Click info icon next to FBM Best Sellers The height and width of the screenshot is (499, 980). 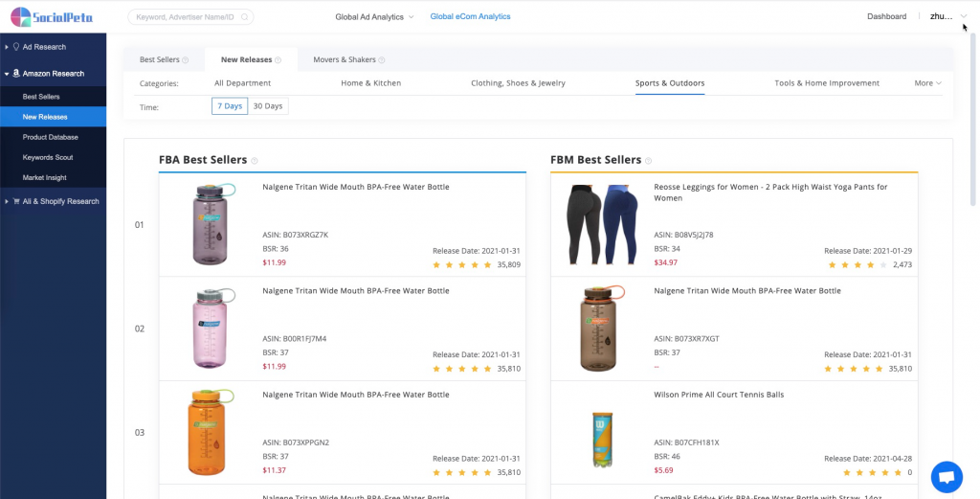648,161
